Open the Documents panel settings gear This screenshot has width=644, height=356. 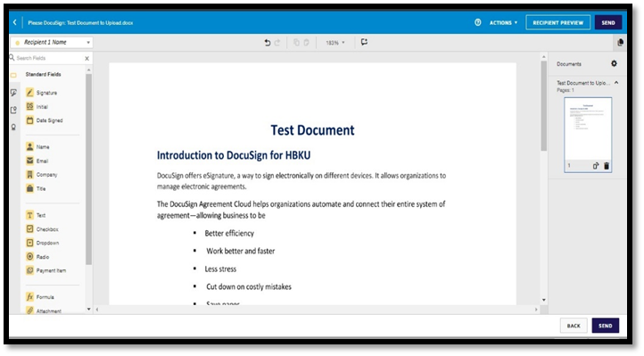click(x=614, y=63)
